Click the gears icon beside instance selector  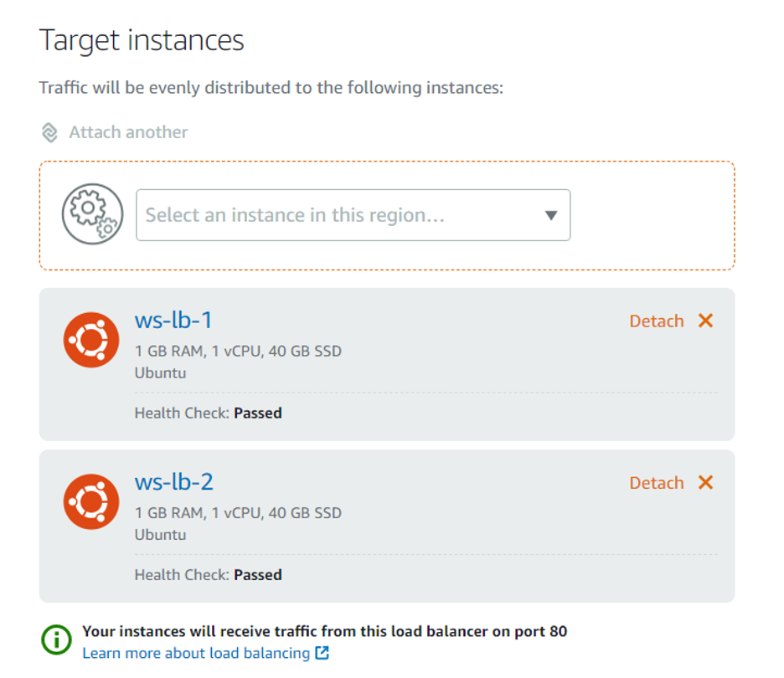point(92,215)
